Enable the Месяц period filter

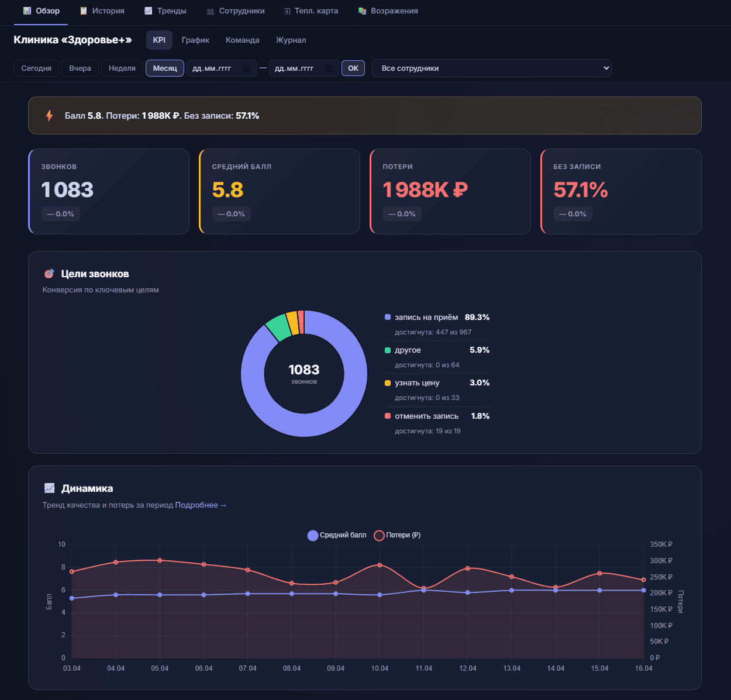(164, 68)
